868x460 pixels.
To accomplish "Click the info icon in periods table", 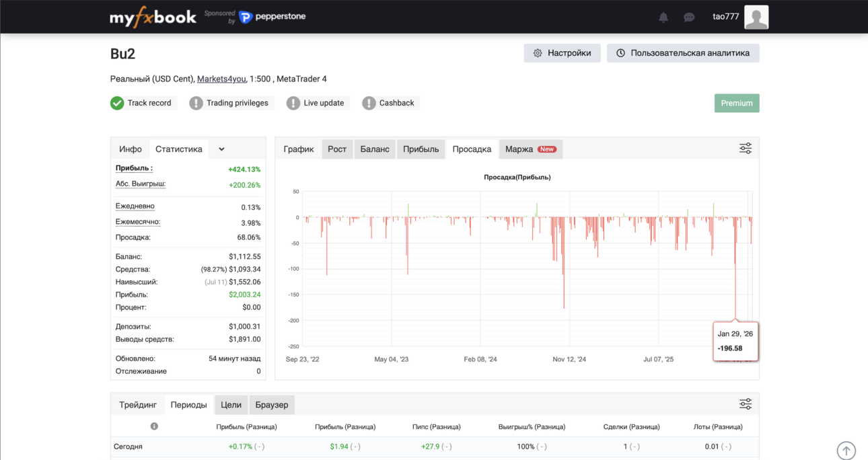I will (154, 426).
